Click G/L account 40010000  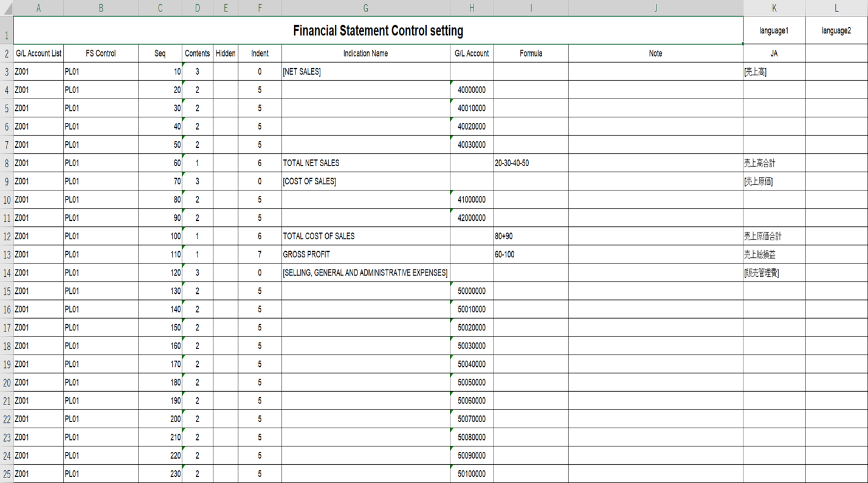[472, 108]
